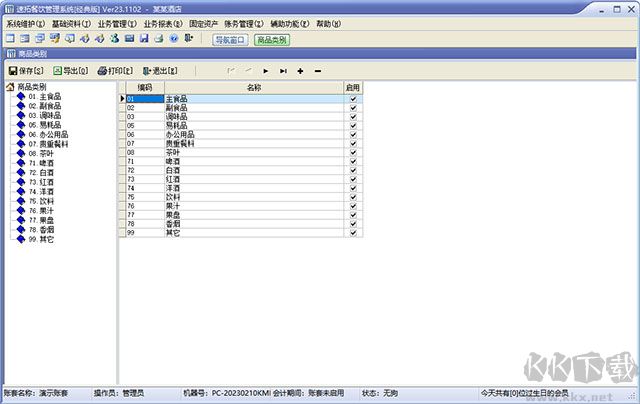Toggle 启用 checkbox for 啤酒 row

click(353, 161)
